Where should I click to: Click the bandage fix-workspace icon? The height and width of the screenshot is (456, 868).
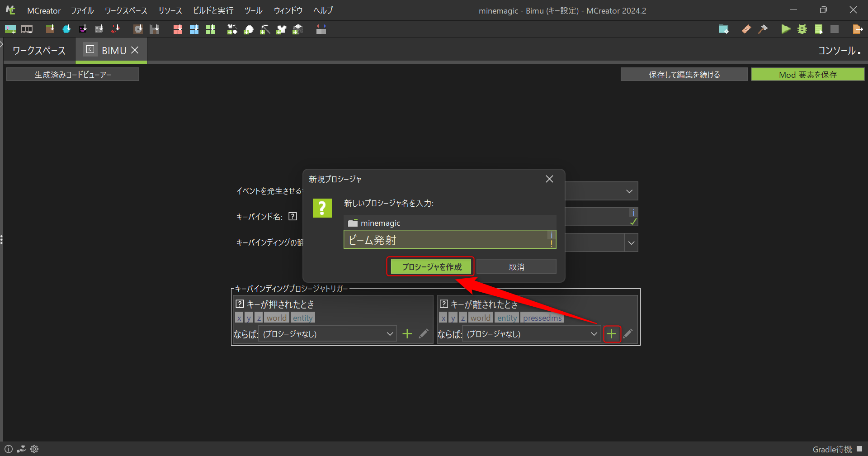click(x=746, y=29)
